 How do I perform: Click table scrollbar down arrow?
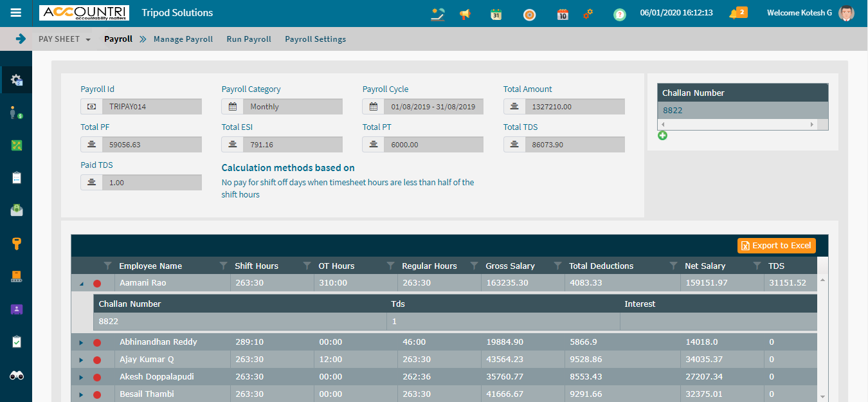(x=822, y=397)
